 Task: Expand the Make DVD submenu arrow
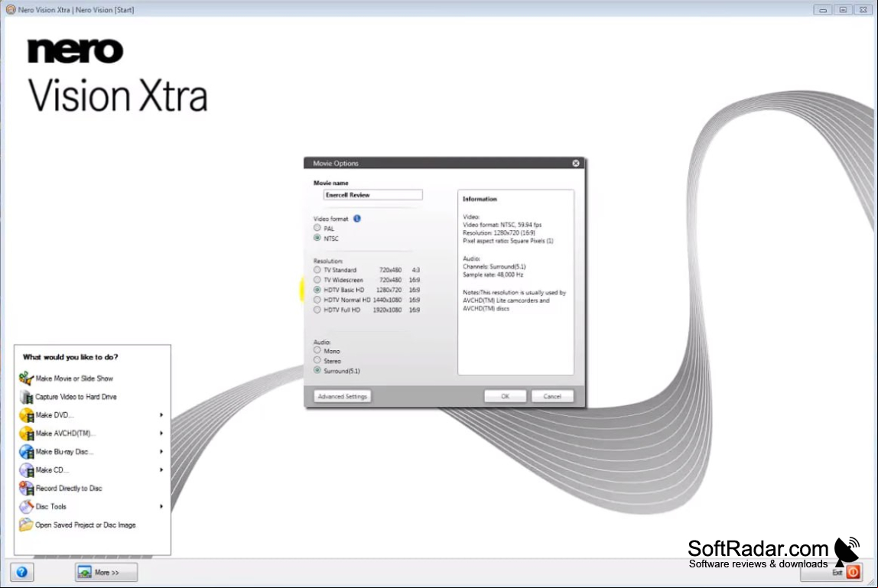pyautogui.click(x=161, y=415)
